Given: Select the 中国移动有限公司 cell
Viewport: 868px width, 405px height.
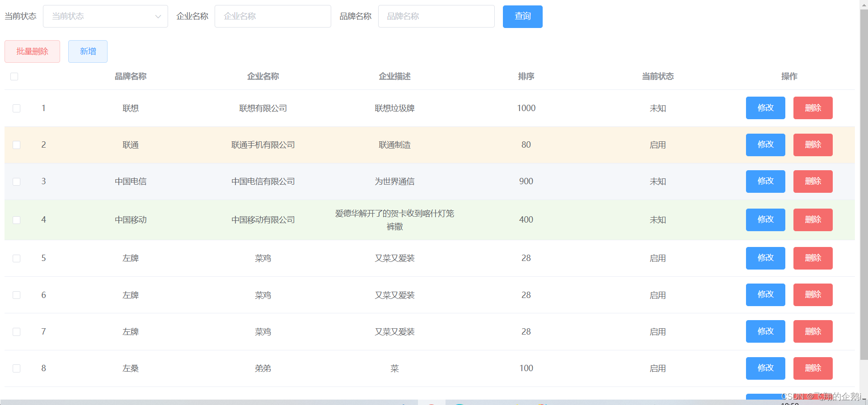Looking at the screenshot, I should [263, 220].
